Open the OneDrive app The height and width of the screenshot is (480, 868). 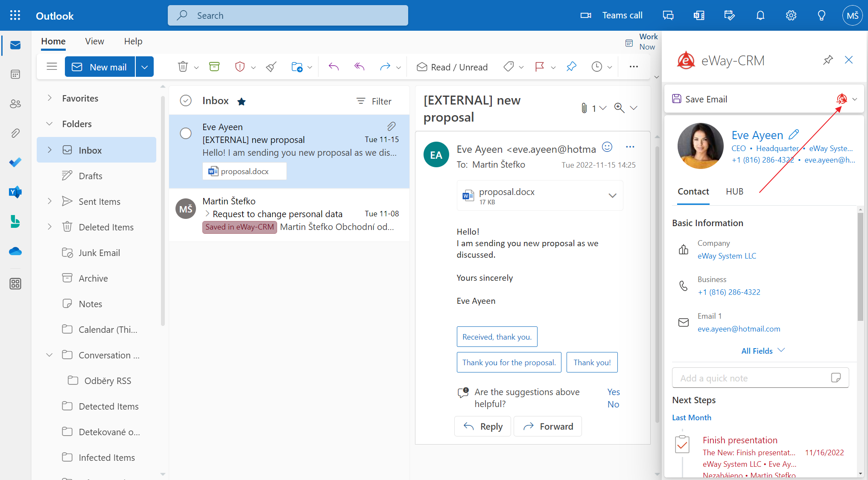[x=15, y=251]
